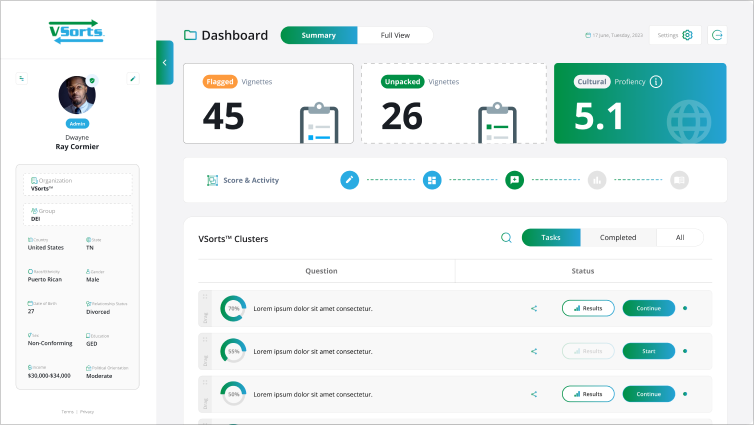Open the Group DEI field
The width and height of the screenshot is (754, 425).
click(x=78, y=215)
